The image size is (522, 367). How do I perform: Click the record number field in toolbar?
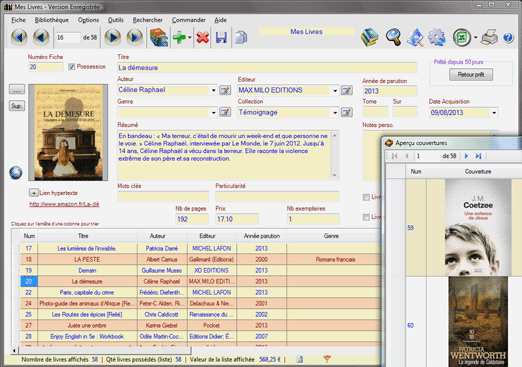coord(68,37)
